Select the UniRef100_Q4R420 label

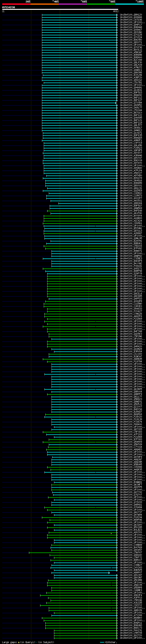point(131,347)
